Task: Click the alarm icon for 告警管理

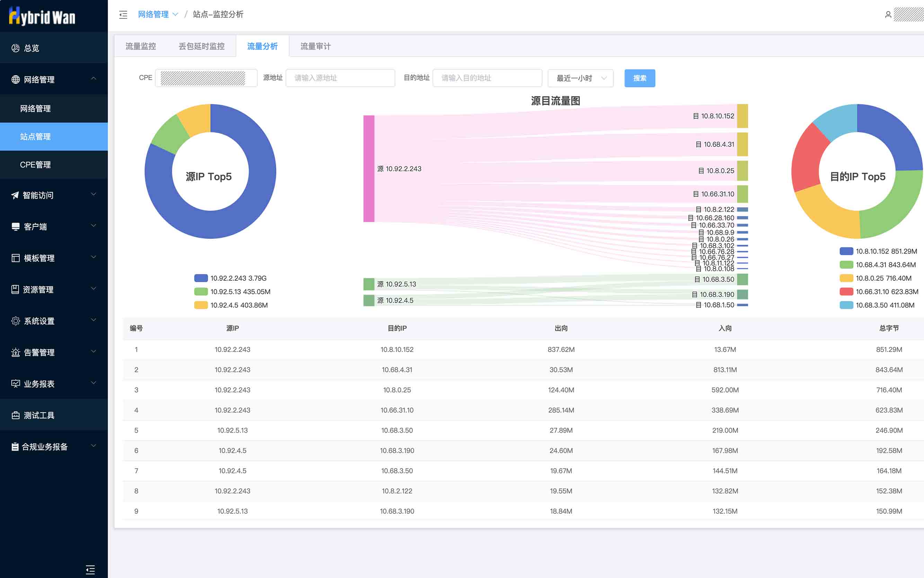Action: point(15,352)
